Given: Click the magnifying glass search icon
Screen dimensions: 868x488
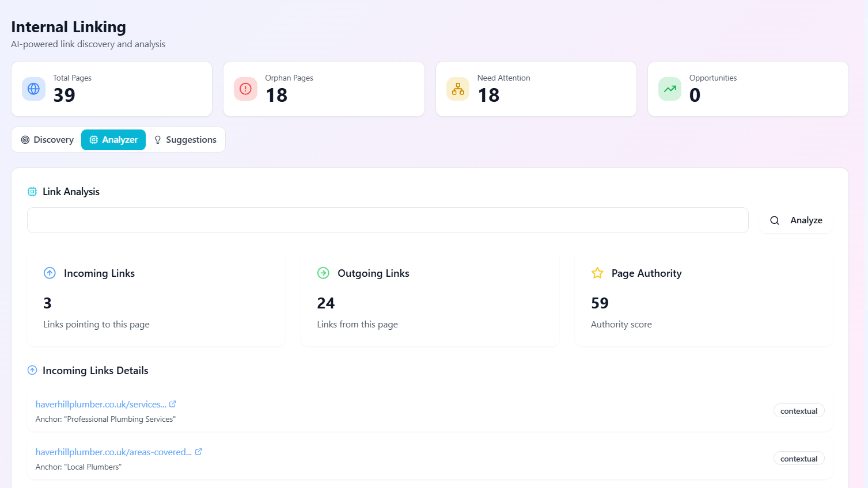Looking at the screenshot, I should [x=774, y=220].
